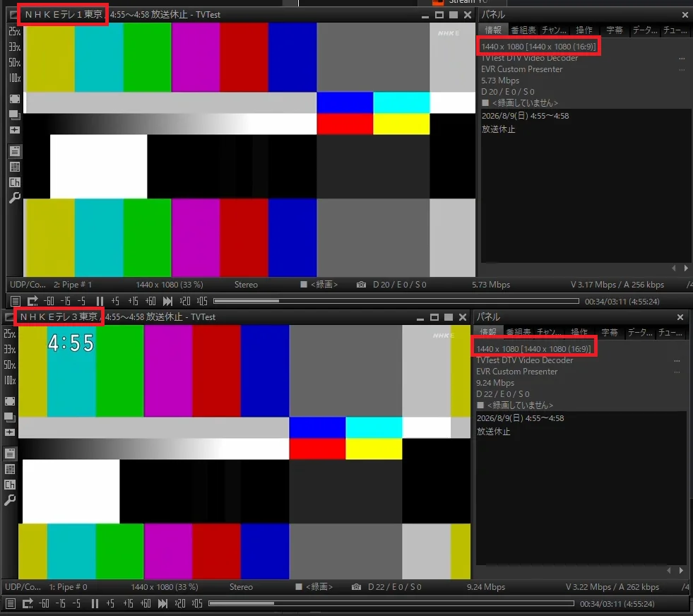Toggle the loop icon in Eテレ3 seek bar
Image resolution: width=693 pixels, height=616 pixels.
pos(28,603)
